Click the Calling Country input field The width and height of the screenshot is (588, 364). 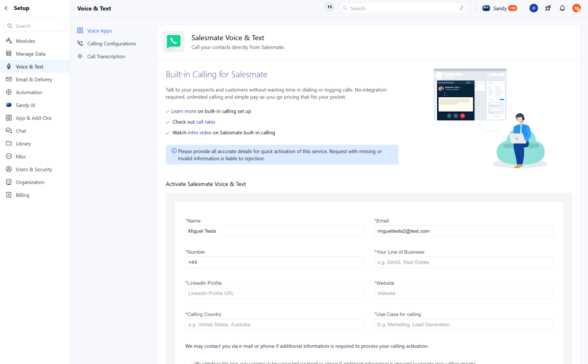[274, 324]
